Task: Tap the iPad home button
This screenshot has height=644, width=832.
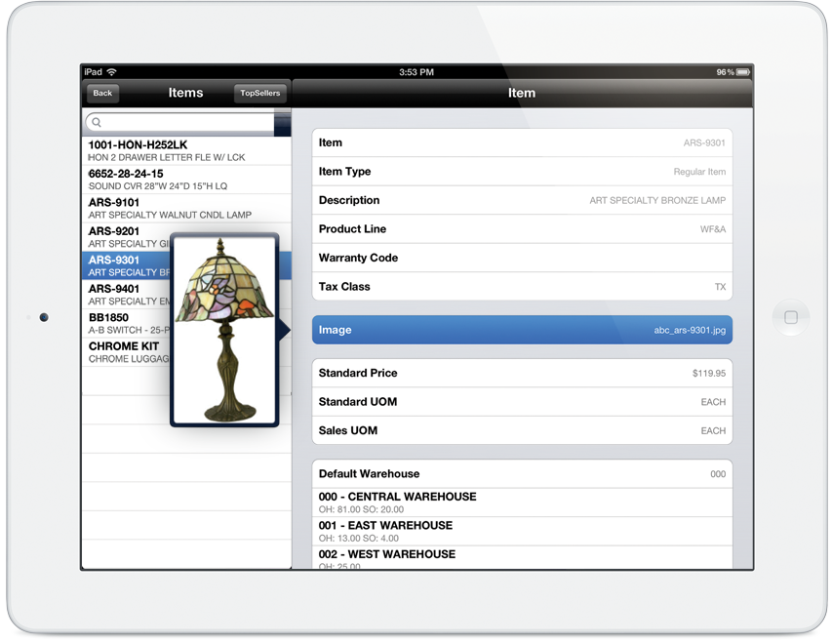Action: [791, 317]
